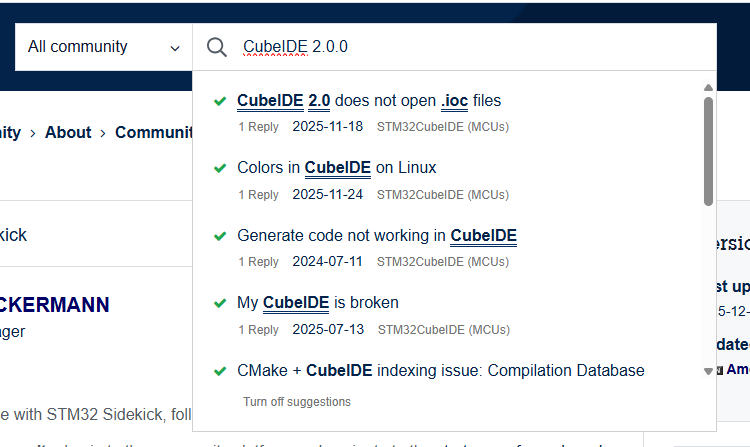Click green checkmark beside 'does not open .ioc files'
The height and width of the screenshot is (447, 750).
[220, 101]
